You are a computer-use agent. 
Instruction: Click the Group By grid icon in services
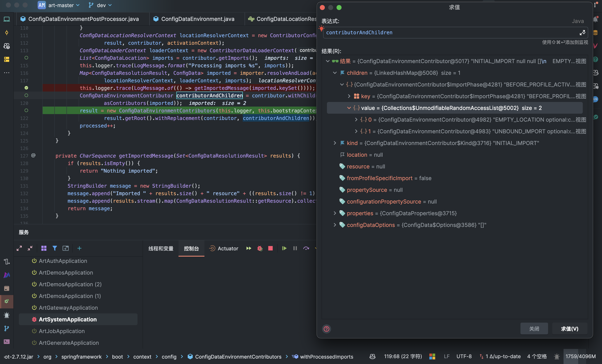(44, 248)
